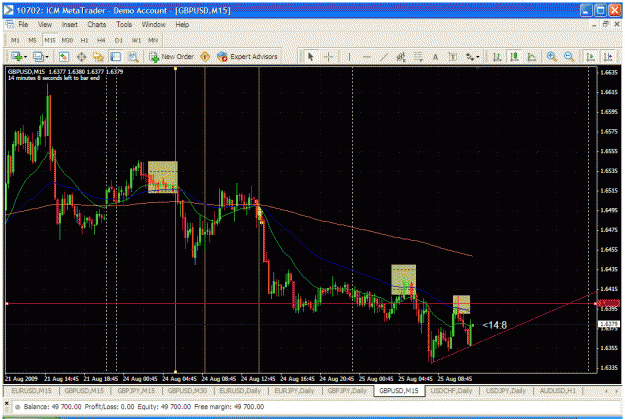Click the New Order button

click(x=171, y=57)
